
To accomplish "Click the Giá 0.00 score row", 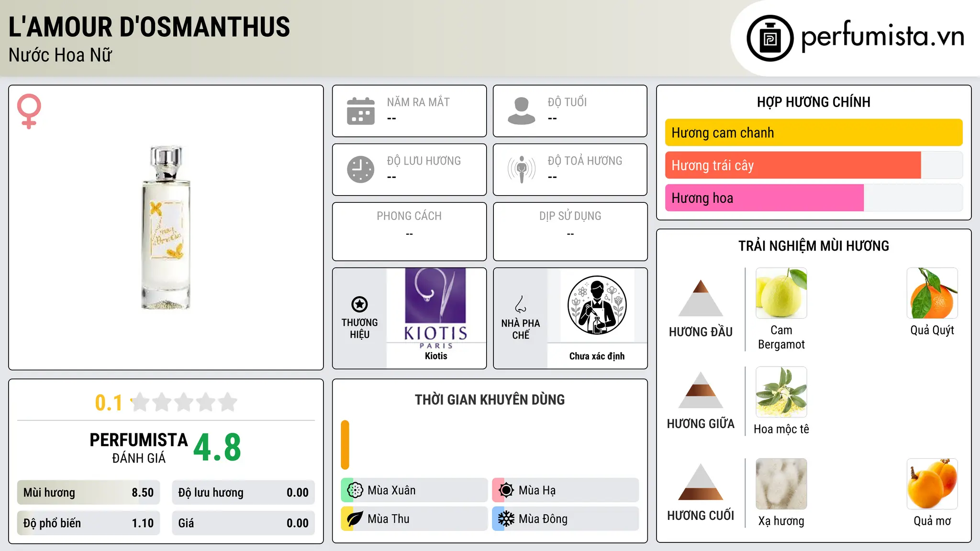I will coord(243,523).
